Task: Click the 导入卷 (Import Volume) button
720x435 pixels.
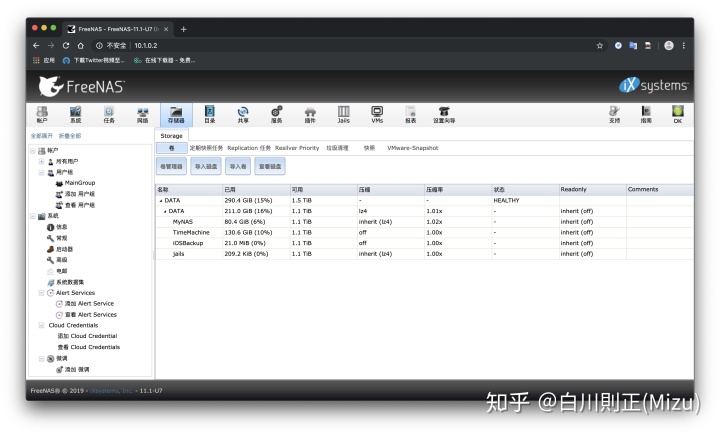Action: [x=238, y=166]
